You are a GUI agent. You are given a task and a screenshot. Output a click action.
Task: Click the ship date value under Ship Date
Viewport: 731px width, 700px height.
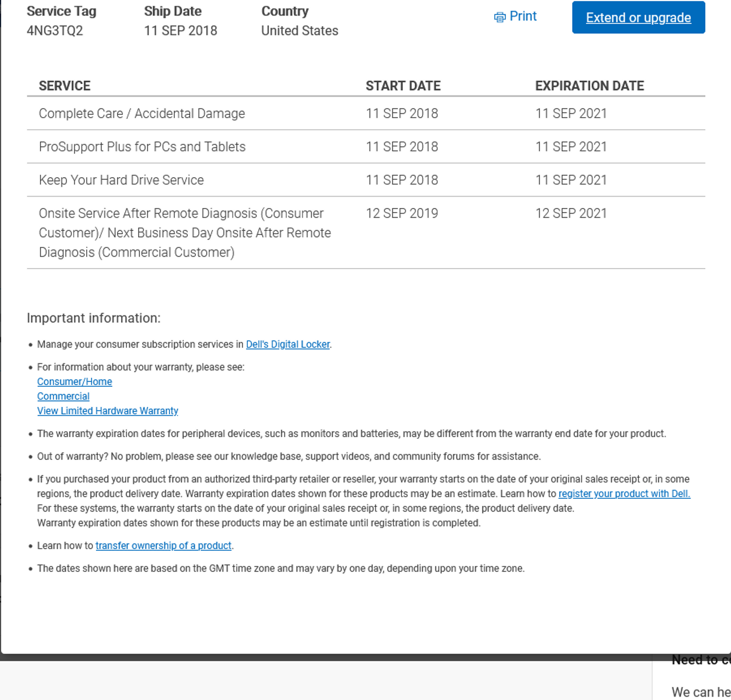(x=180, y=31)
